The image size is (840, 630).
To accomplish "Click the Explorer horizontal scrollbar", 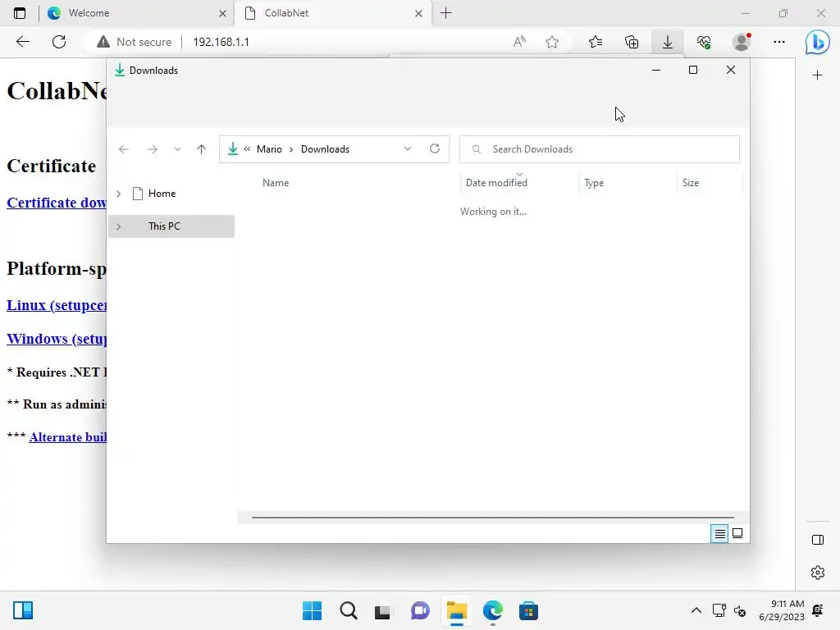I will pos(492,518).
